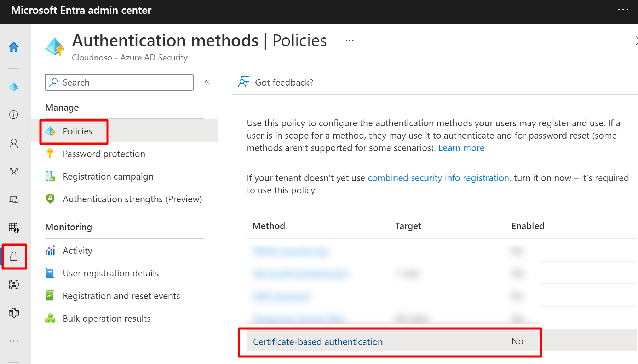
Task: Open the information circle icon in sidebar
Action: point(14,115)
